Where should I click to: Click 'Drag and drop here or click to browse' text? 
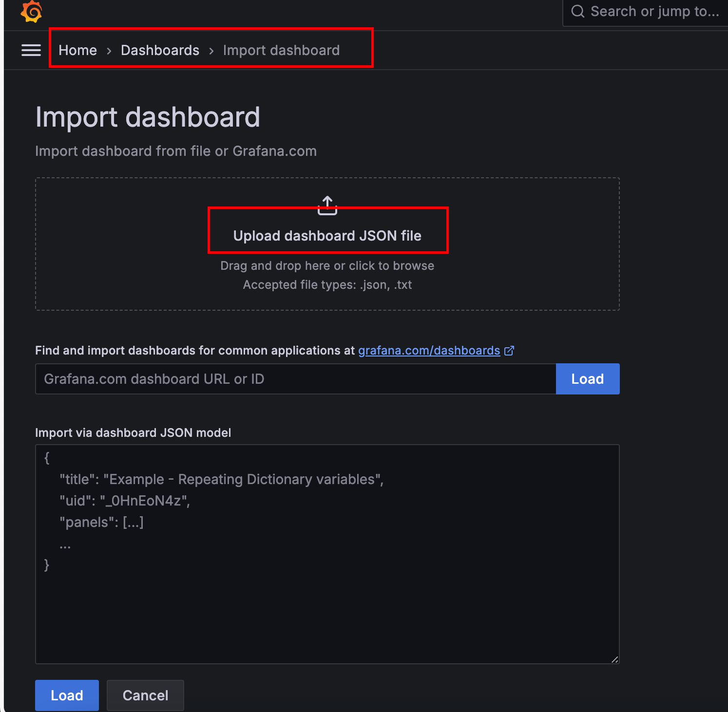click(x=327, y=266)
